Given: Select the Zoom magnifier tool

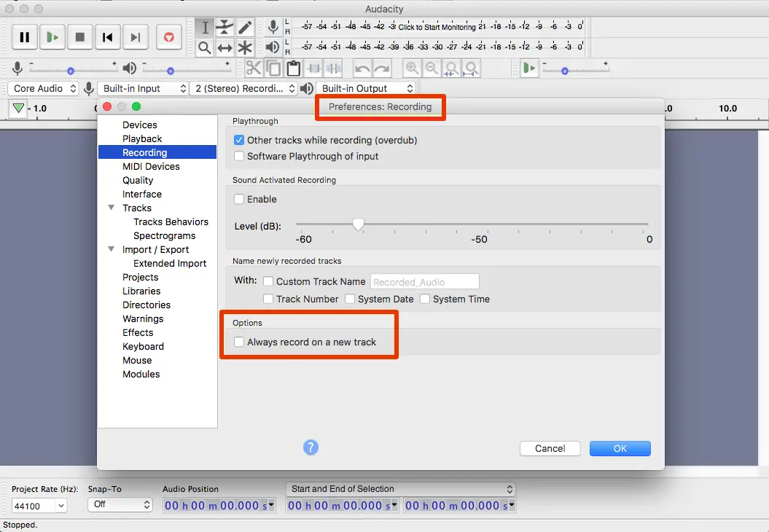Looking at the screenshot, I should click(x=205, y=48).
